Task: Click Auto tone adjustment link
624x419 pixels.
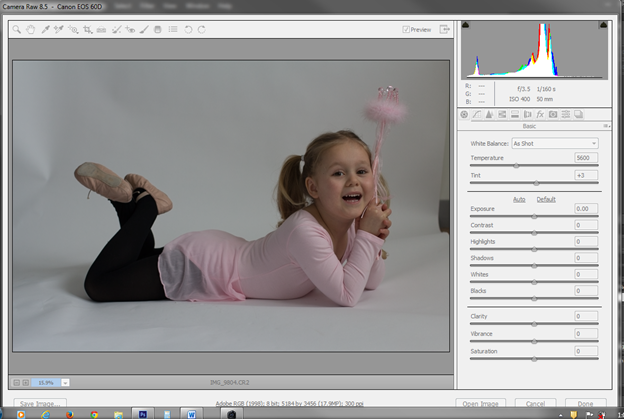Action: 519,198
